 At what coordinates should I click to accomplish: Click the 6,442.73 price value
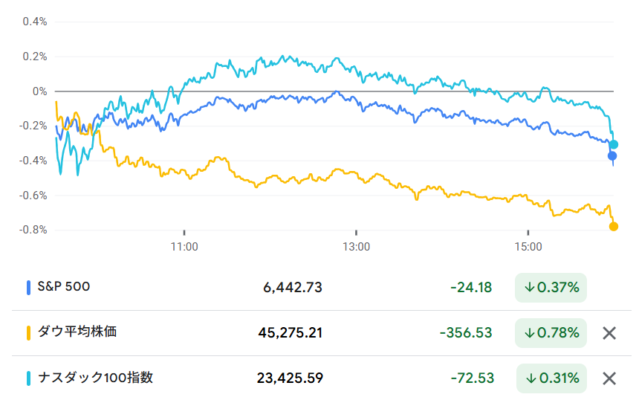[x=292, y=288]
